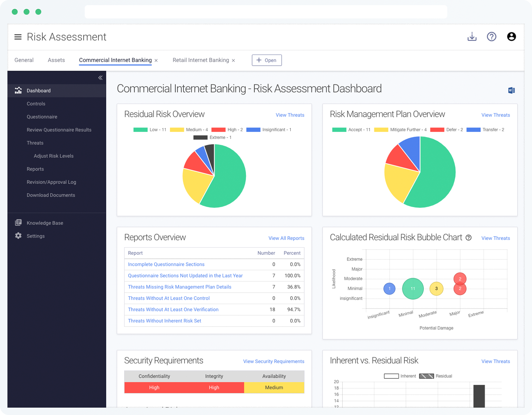Image resolution: width=532 pixels, height=415 pixels.
Task: Close the Retail Internet Banking tab
Action: [233, 60]
